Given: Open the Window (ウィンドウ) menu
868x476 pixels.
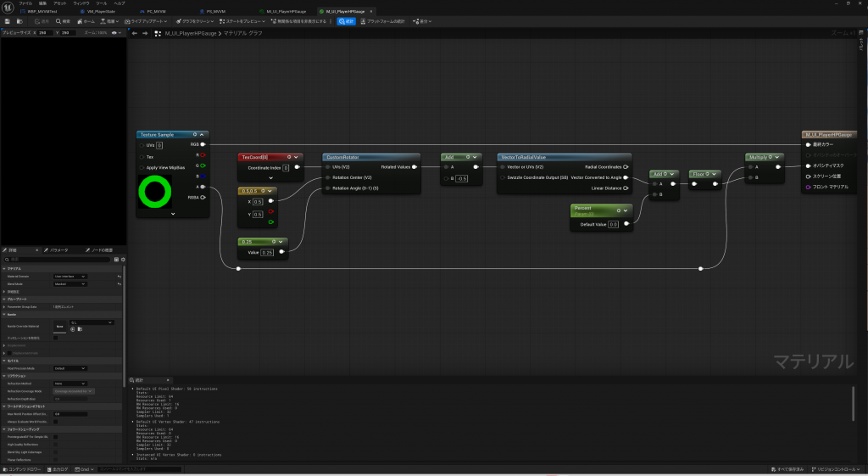Looking at the screenshot, I should click(81, 3).
